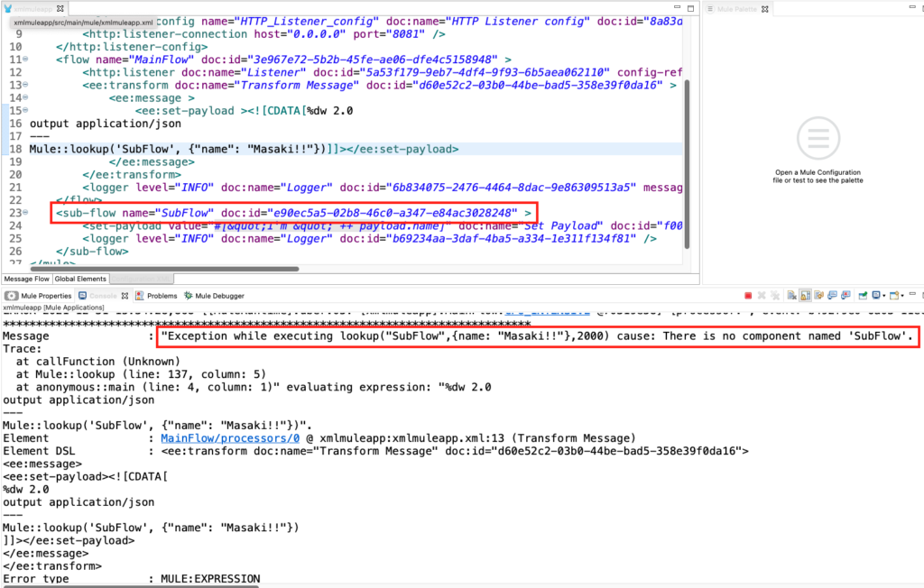Switch to the Message Flow tab
This screenshot has height=588, width=924.
(x=26, y=279)
